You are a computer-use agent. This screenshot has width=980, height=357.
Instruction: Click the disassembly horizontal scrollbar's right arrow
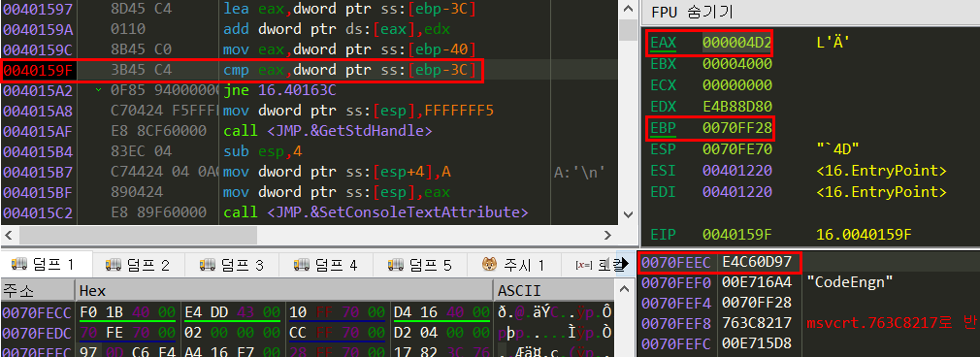coord(606,235)
